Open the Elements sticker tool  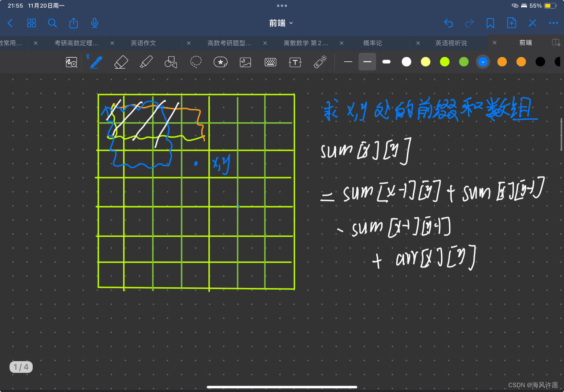tap(221, 62)
